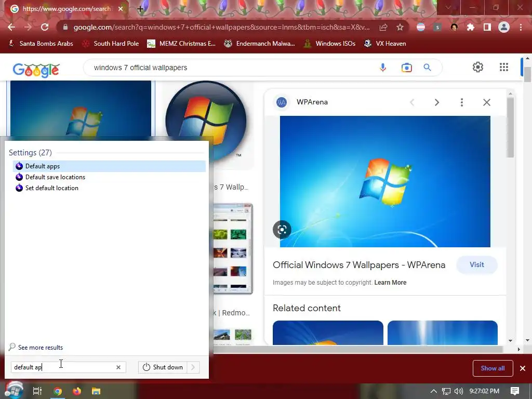Open the Learn More copyright link
Viewport: 532px width, 399px height.
coord(390,282)
